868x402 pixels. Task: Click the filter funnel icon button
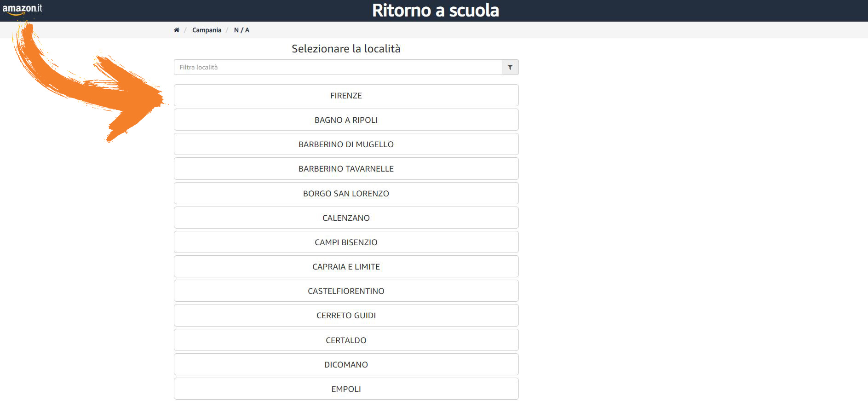510,67
